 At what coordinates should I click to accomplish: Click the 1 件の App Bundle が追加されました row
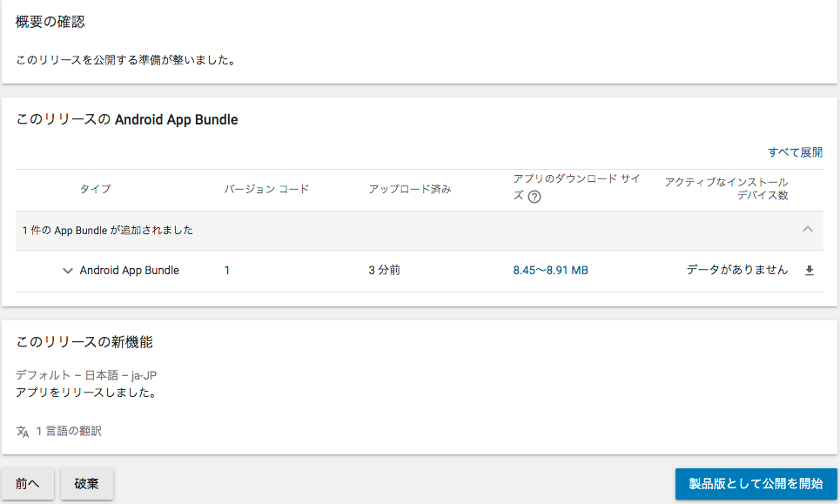[x=420, y=231]
